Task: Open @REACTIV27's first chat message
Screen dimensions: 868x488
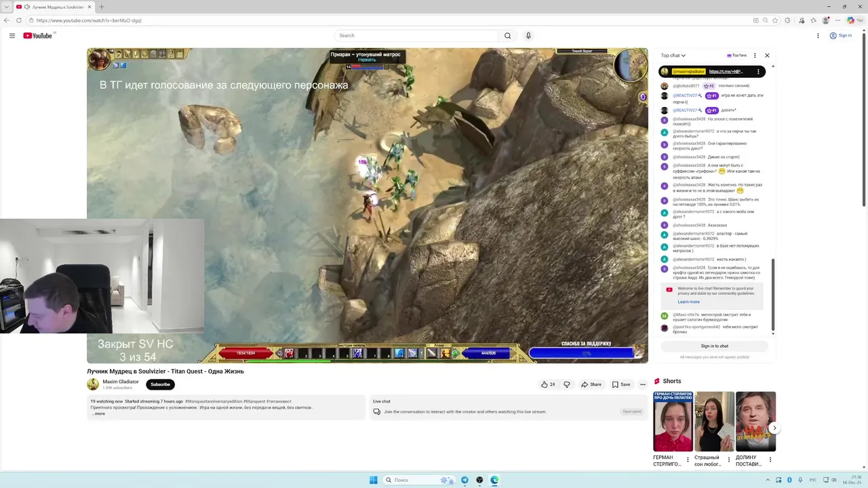Action: (713, 98)
